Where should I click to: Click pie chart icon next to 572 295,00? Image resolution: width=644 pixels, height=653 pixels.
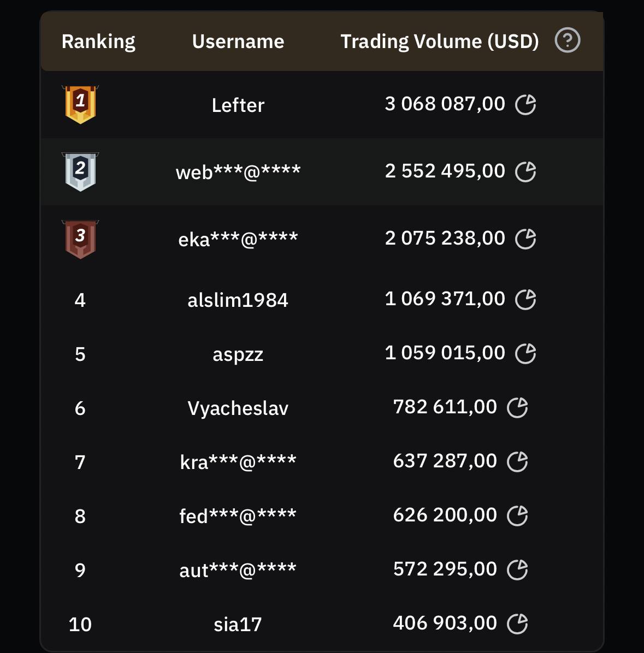[517, 569]
